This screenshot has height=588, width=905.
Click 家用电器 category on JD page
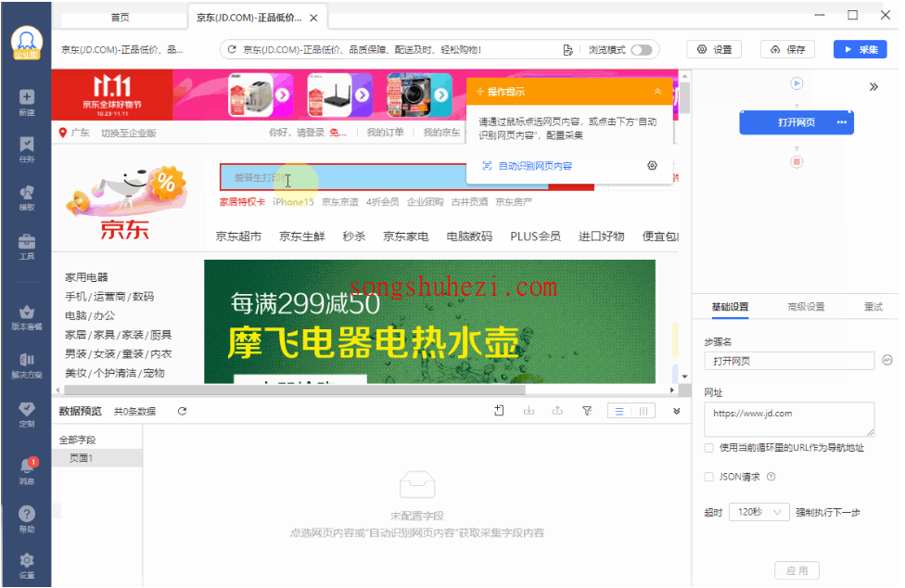coord(86,277)
